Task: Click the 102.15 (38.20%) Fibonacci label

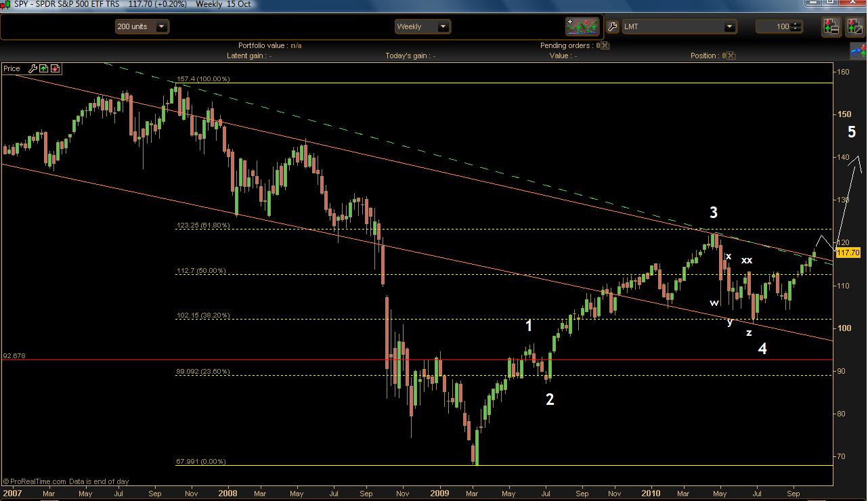Action: tap(203, 315)
